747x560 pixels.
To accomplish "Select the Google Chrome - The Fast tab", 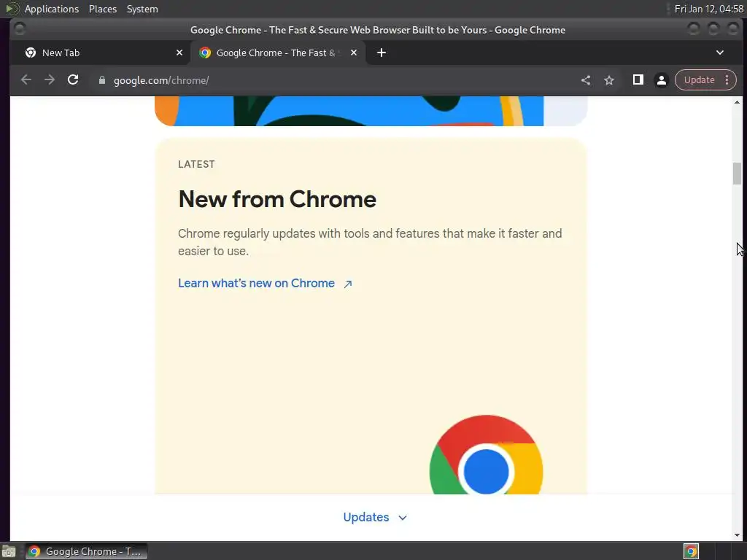I will point(278,52).
